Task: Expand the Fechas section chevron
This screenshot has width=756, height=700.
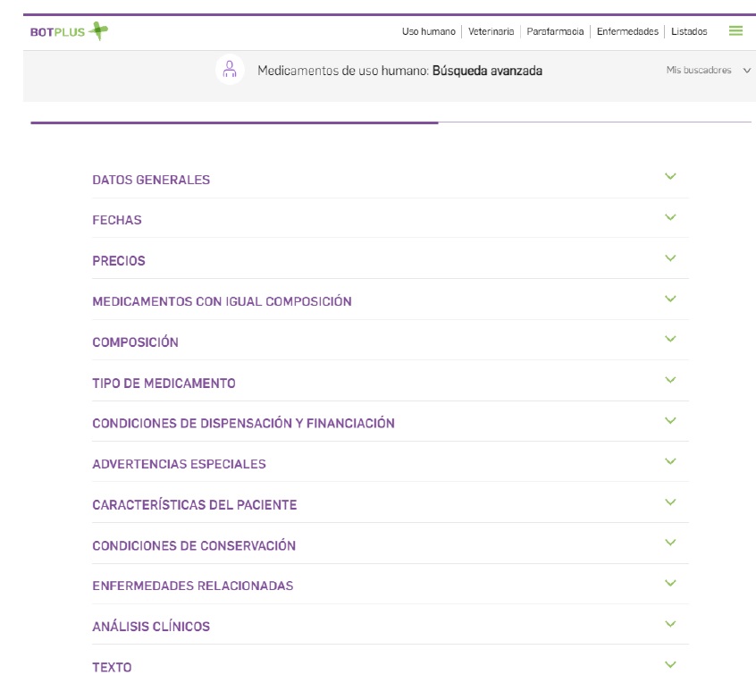Action: pos(670,218)
